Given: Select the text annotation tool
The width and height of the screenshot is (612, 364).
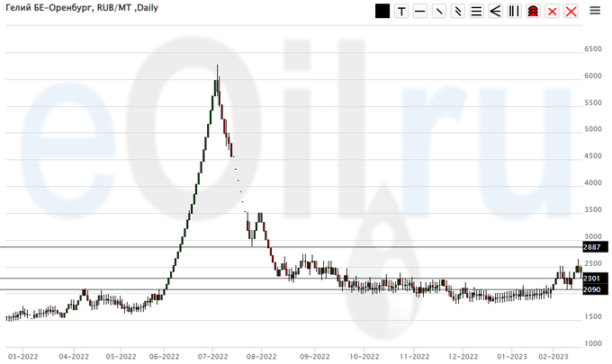Looking at the screenshot, I should (x=401, y=12).
